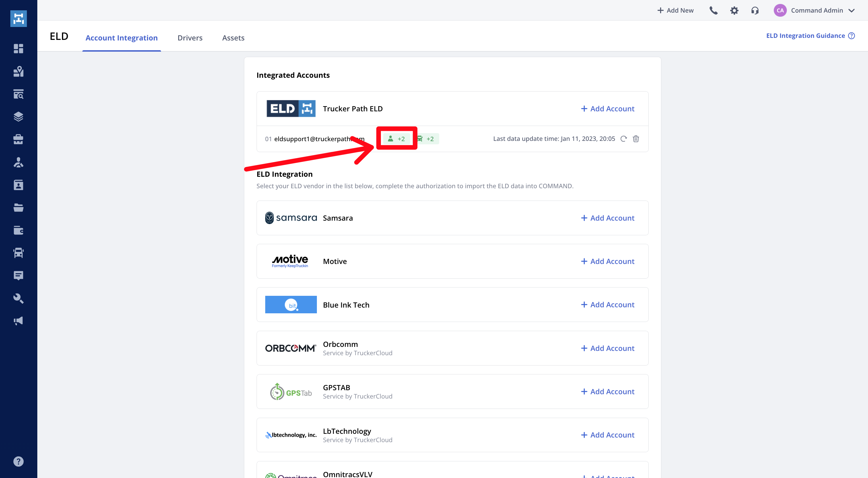
Task: Click the lbtechnology, inc. logo
Action: (x=291, y=435)
